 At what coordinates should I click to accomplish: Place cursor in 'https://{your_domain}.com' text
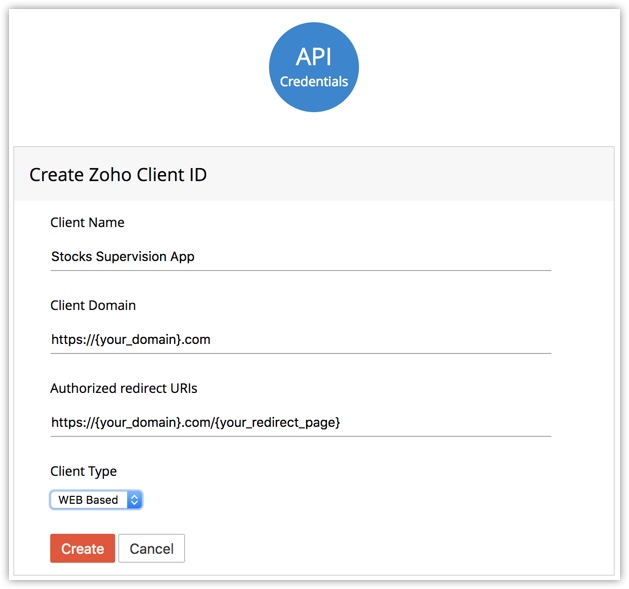pos(131,340)
